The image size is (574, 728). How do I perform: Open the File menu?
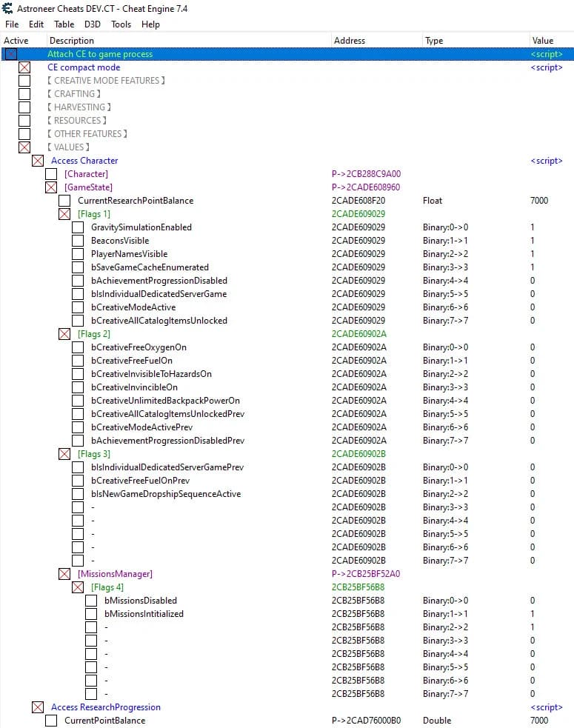12,24
